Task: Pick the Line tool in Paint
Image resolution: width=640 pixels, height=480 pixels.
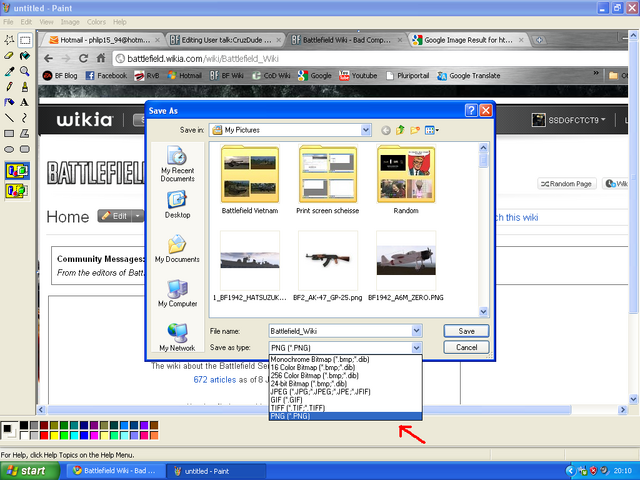Action: [x=9, y=118]
